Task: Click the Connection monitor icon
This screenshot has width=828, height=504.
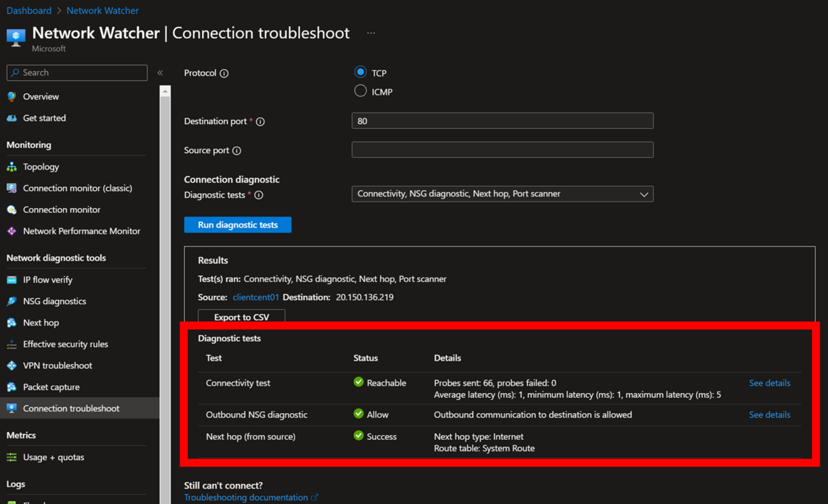Action: point(12,210)
